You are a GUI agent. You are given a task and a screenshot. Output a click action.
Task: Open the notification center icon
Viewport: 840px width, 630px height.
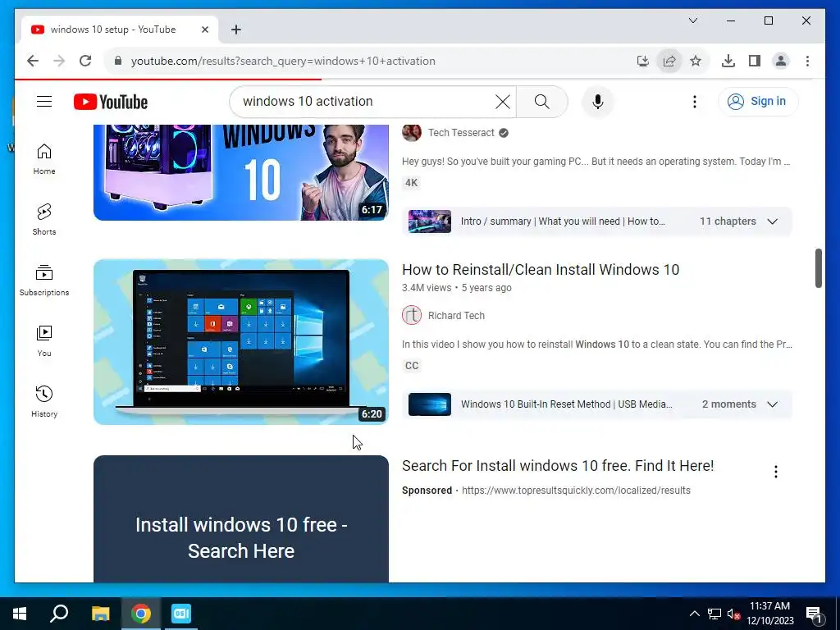point(814,614)
